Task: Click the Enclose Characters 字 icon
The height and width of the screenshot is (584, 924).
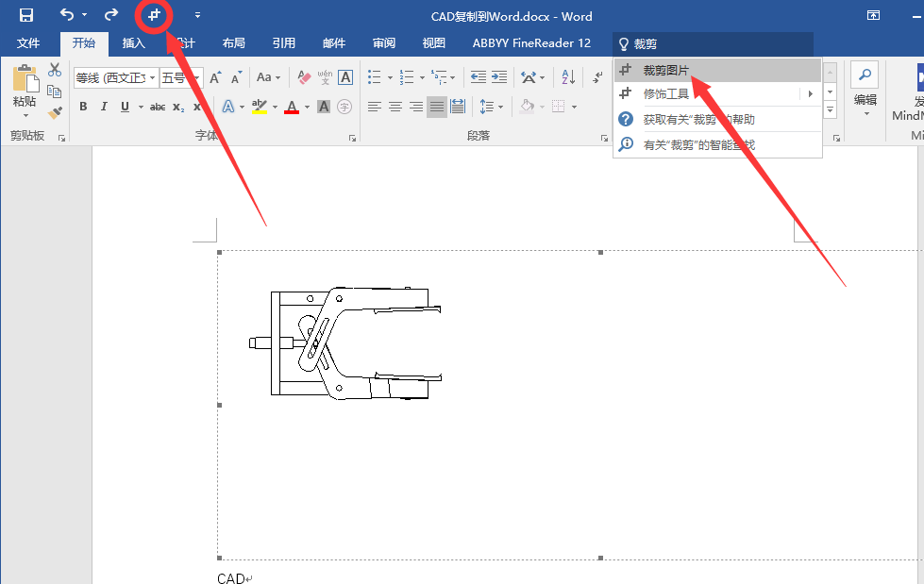Action: tap(344, 107)
